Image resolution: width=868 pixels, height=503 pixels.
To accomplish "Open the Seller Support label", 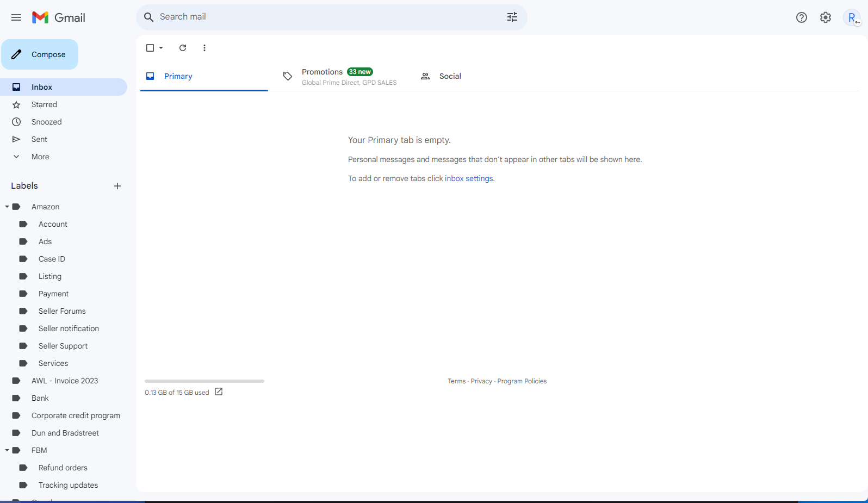I will (x=63, y=346).
